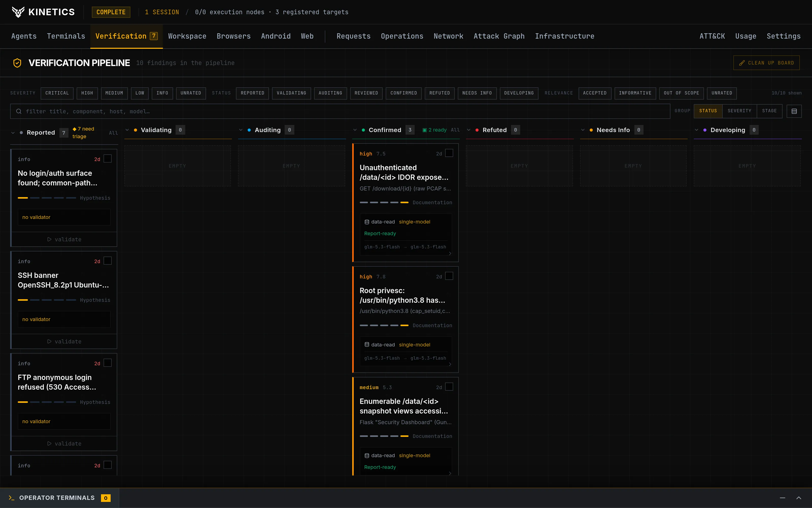Viewport: 812px width, 508px height.
Task: Click the COMPLETE status badge in header
Action: coord(111,12)
